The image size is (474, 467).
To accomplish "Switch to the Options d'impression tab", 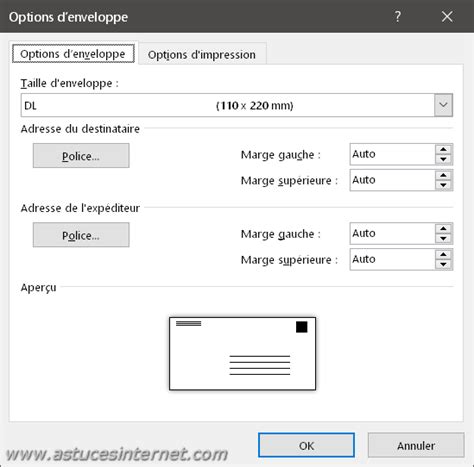I will [202, 54].
